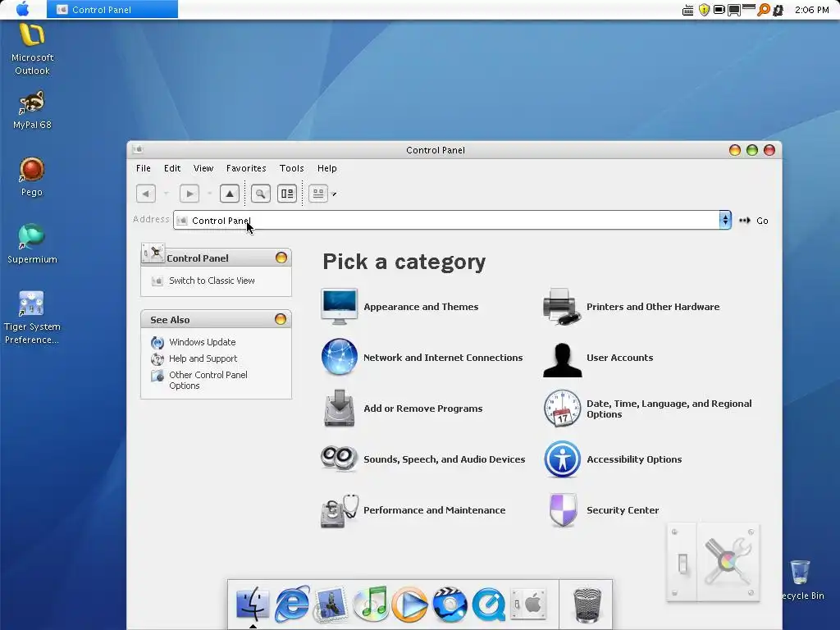Image resolution: width=840 pixels, height=630 pixels.
Task: Open the Sounds, Speech speakers icon
Action: [339, 459]
